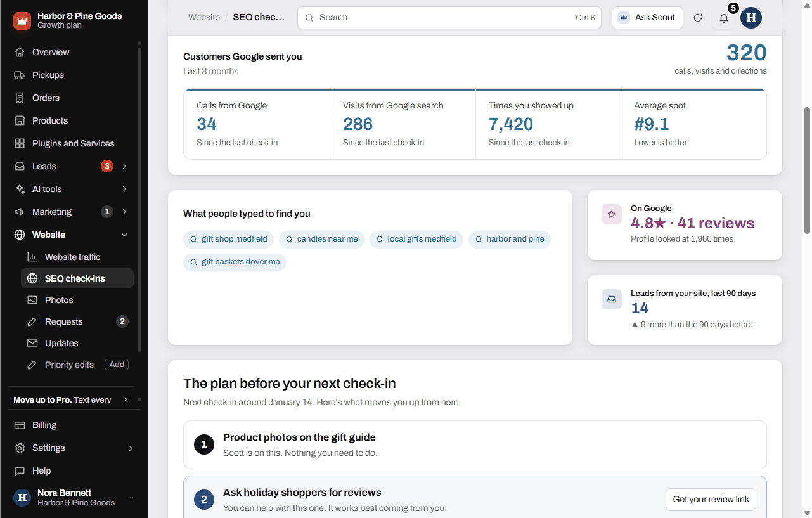Collapse the Website section chevron
The height and width of the screenshot is (518, 812).
click(x=124, y=235)
